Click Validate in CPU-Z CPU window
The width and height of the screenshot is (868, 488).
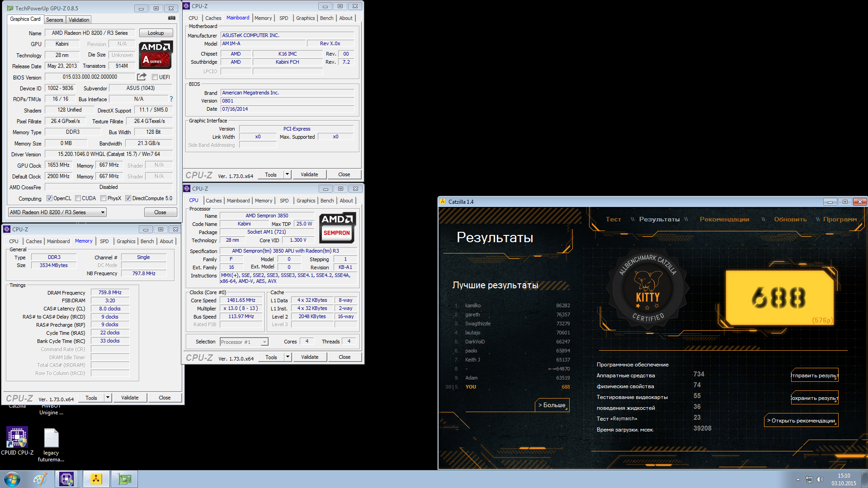pyautogui.click(x=310, y=357)
